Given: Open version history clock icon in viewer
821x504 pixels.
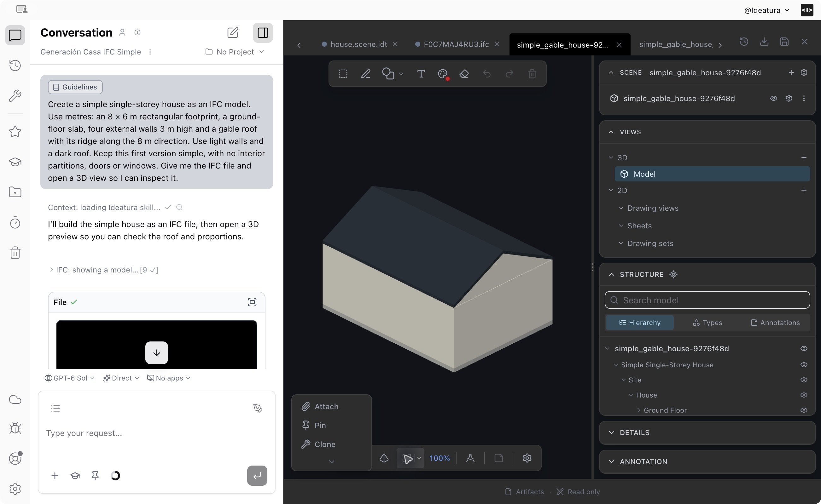Looking at the screenshot, I should coord(744,42).
